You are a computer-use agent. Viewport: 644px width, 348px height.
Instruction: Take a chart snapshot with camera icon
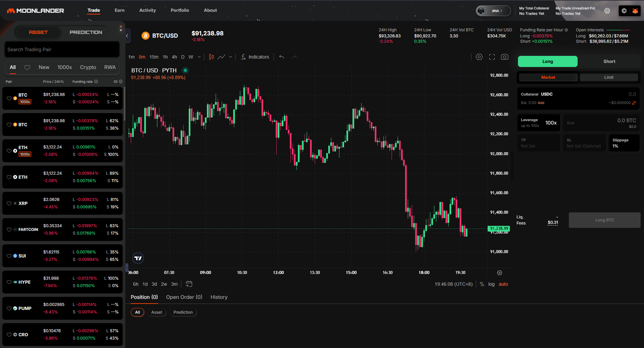click(504, 57)
